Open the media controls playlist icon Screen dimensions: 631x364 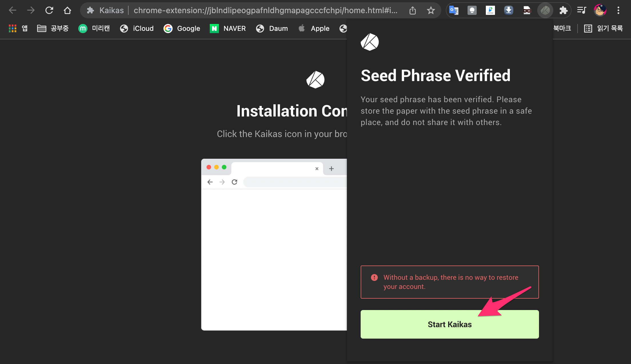coord(582,11)
